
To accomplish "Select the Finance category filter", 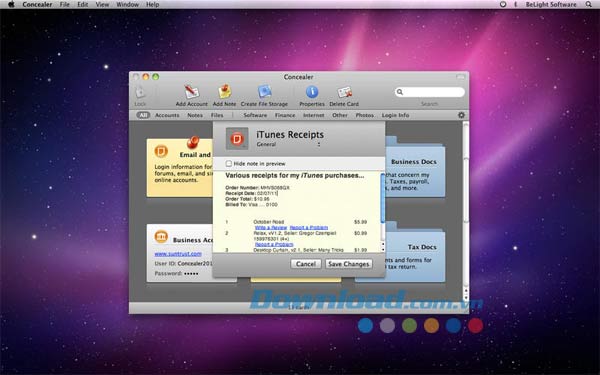I will click(285, 115).
